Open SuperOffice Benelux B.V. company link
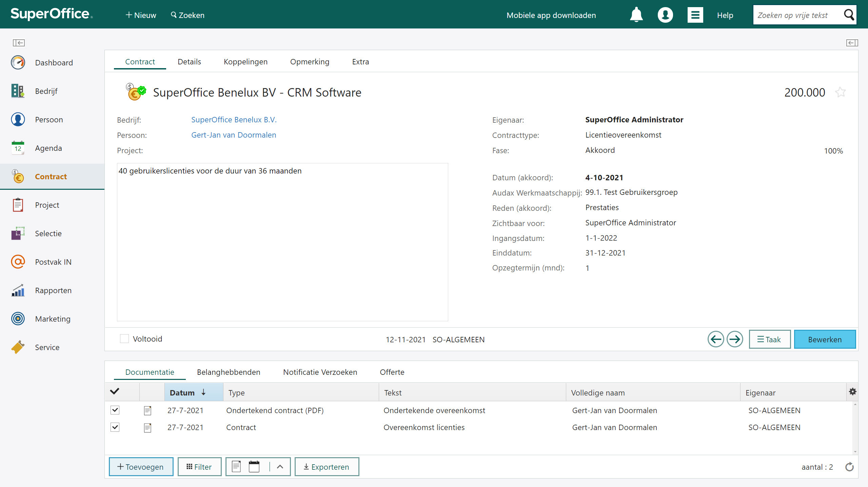The height and width of the screenshot is (487, 868). tap(234, 120)
